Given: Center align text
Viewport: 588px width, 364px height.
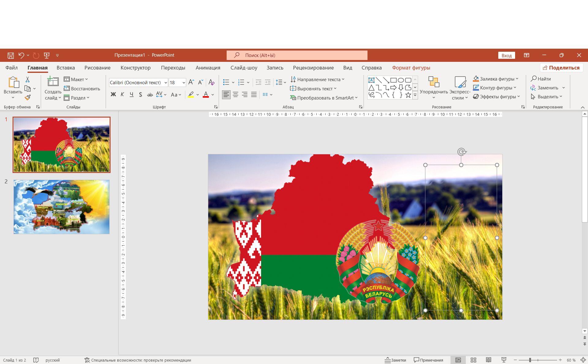Looking at the screenshot, I should 236,95.
